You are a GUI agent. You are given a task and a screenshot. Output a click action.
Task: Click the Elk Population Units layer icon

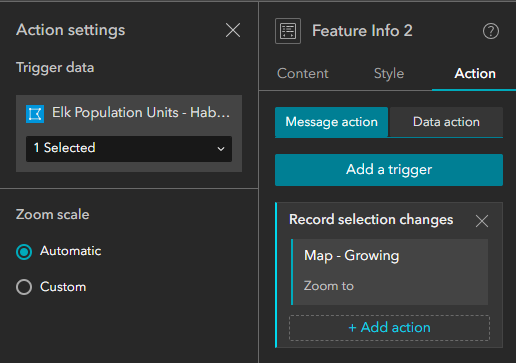pos(35,114)
